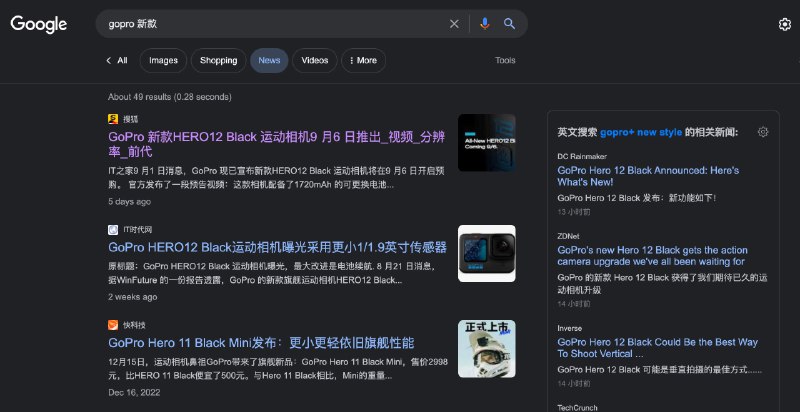
Task: Clear the search box with X icon
Action: [x=454, y=24]
